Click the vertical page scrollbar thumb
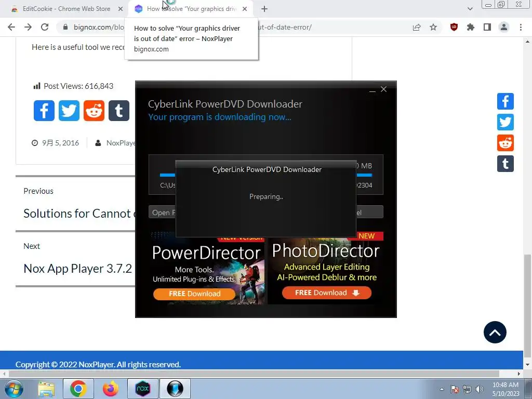The image size is (532, 399). coord(527,305)
